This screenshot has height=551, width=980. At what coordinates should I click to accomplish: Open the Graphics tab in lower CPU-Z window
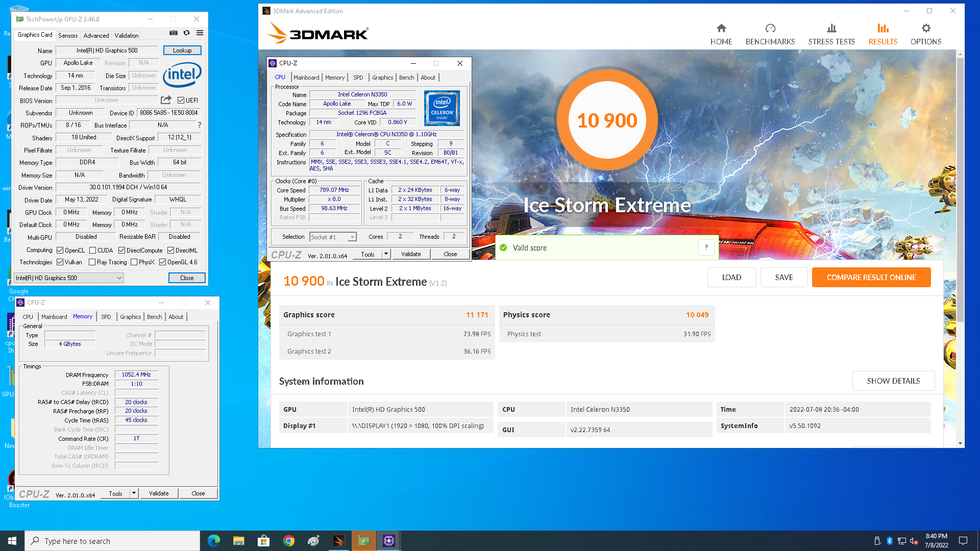pyautogui.click(x=130, y=317)
